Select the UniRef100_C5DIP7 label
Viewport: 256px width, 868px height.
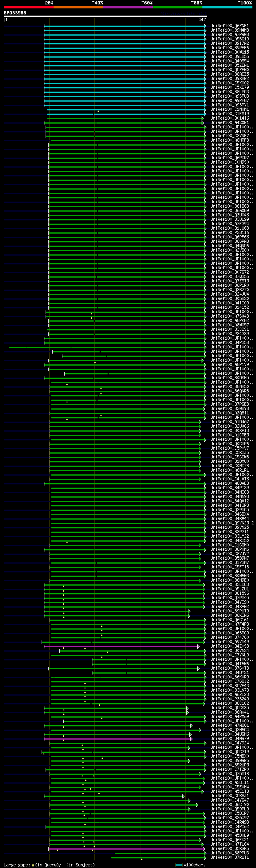(x=230, y=814)
